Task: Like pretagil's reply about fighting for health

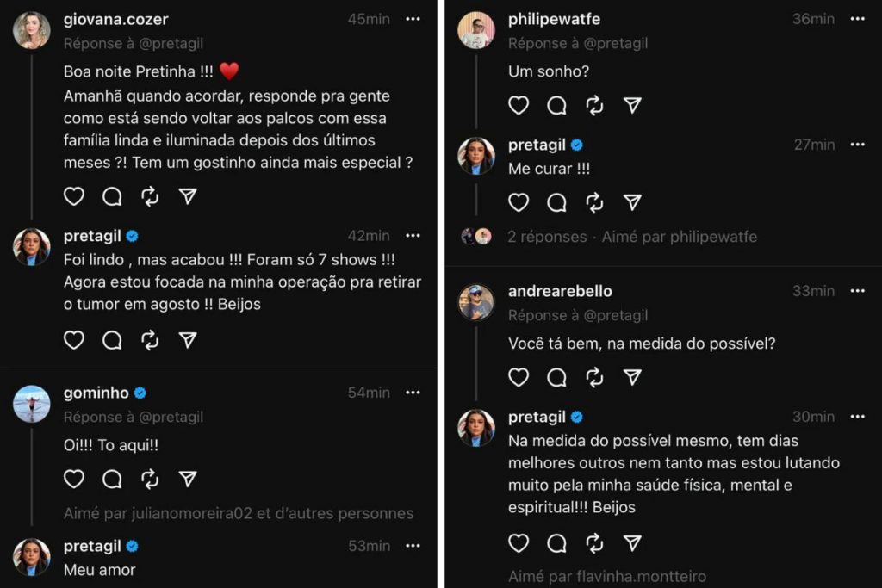Action: [x=519, y=543]
